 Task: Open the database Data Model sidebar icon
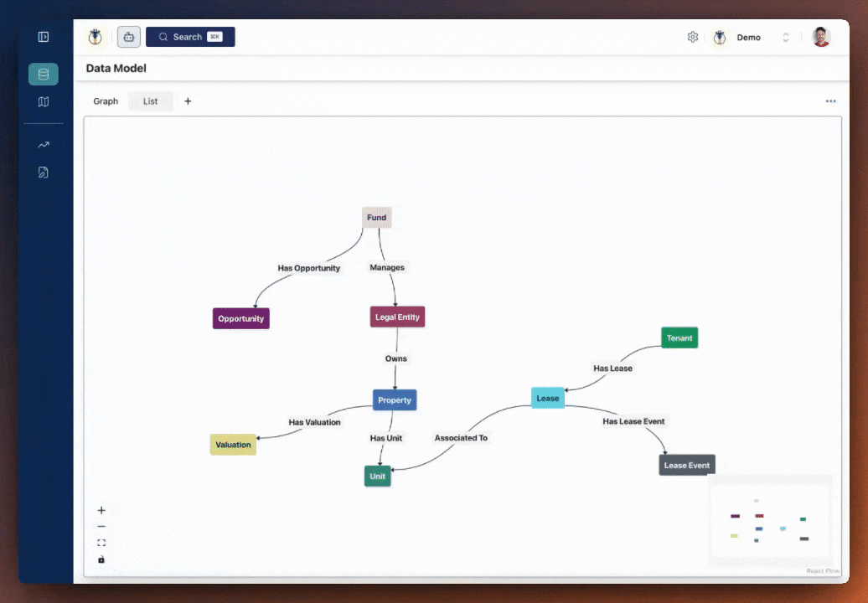[43, 74]
